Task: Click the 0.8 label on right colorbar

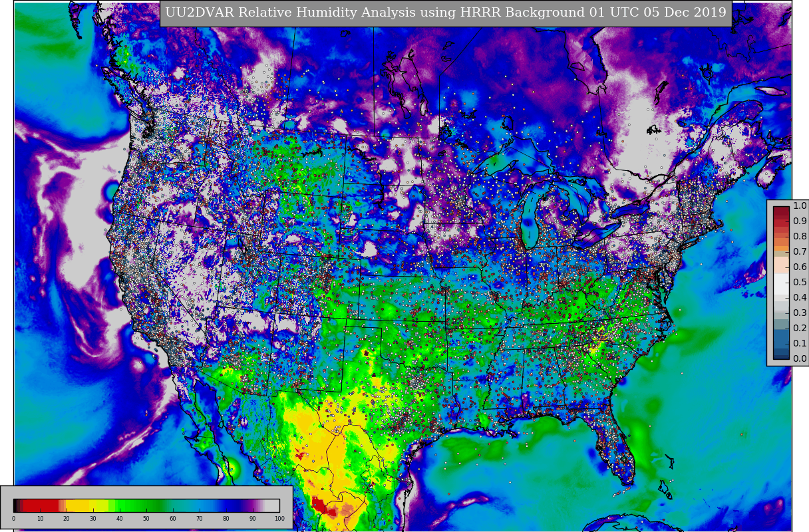Action: 800,237
